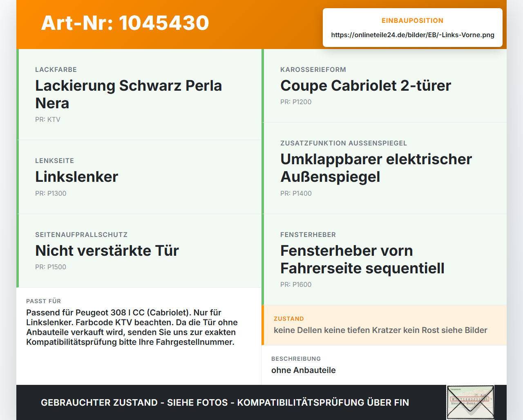Click the PR: P1600 code label
This screenshot has width=523, height=420.
point(296,285)
